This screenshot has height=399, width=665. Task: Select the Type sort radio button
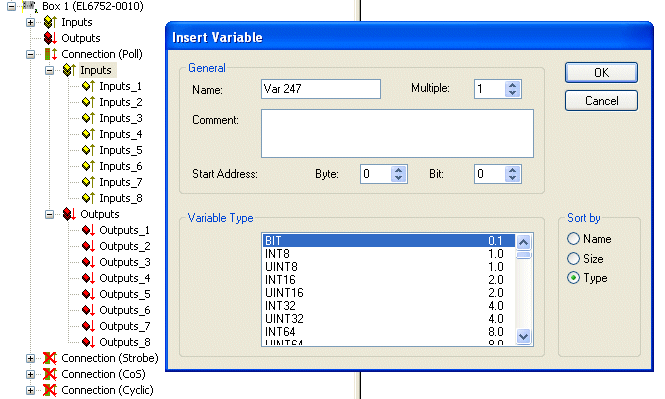[573, 278]
